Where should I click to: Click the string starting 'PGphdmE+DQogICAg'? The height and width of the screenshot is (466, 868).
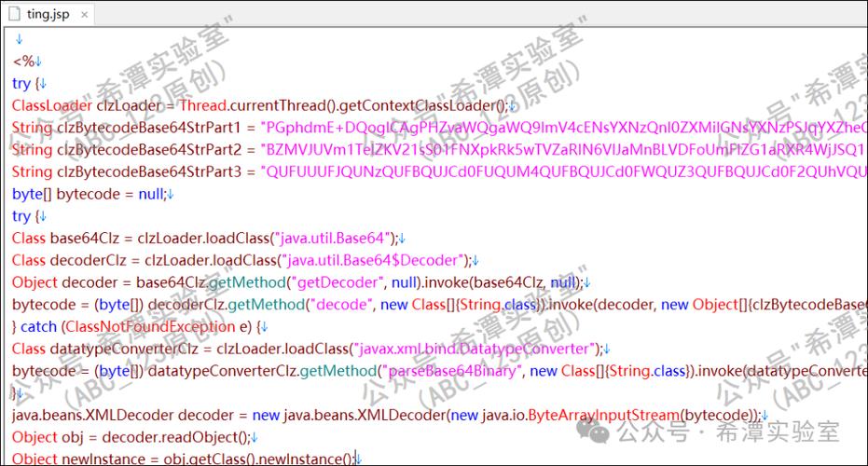tap(564, 128)
